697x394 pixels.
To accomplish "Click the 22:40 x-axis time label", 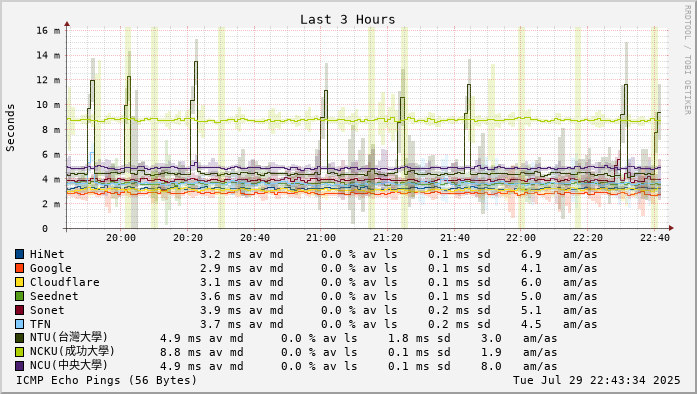I will pyautogui.click(x=655, y=238).
